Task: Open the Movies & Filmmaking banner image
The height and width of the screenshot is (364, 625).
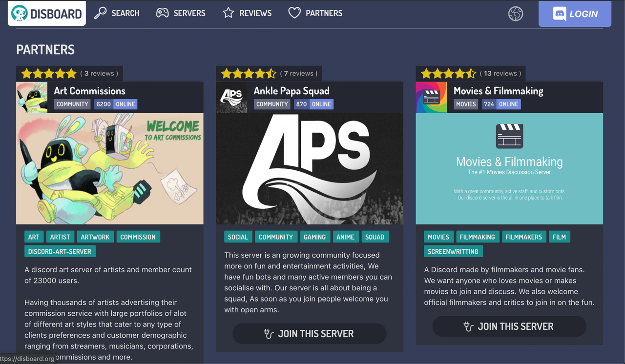Action: click(509, 169)
